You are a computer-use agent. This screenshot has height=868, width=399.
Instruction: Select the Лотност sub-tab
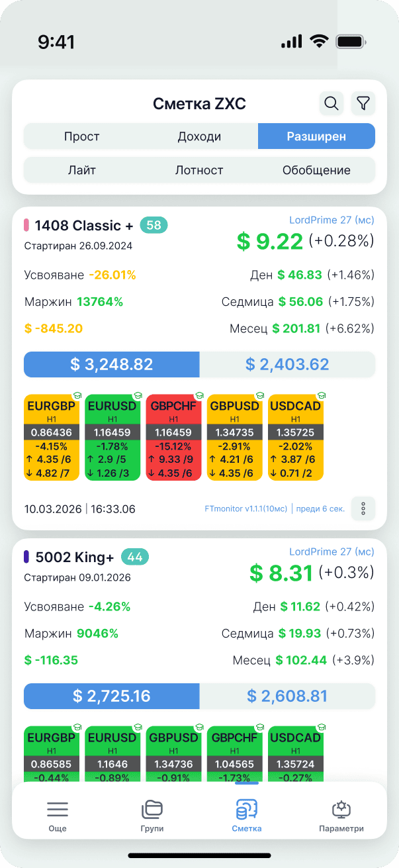(x=199, y=170)
